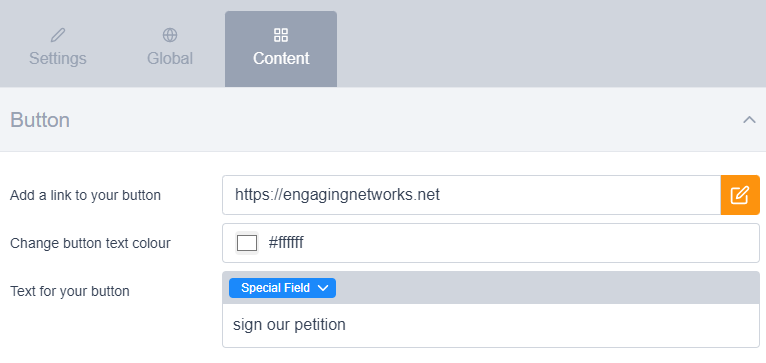Click the 'Text for your button' label
This screenshot has width=766, height=363.
(70, 291)
